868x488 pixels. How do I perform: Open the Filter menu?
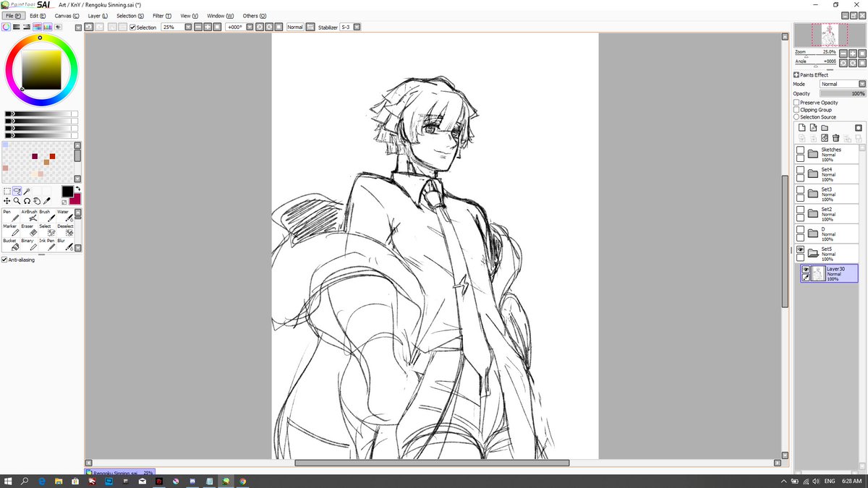pyautogui.click(x=162, y=15)
